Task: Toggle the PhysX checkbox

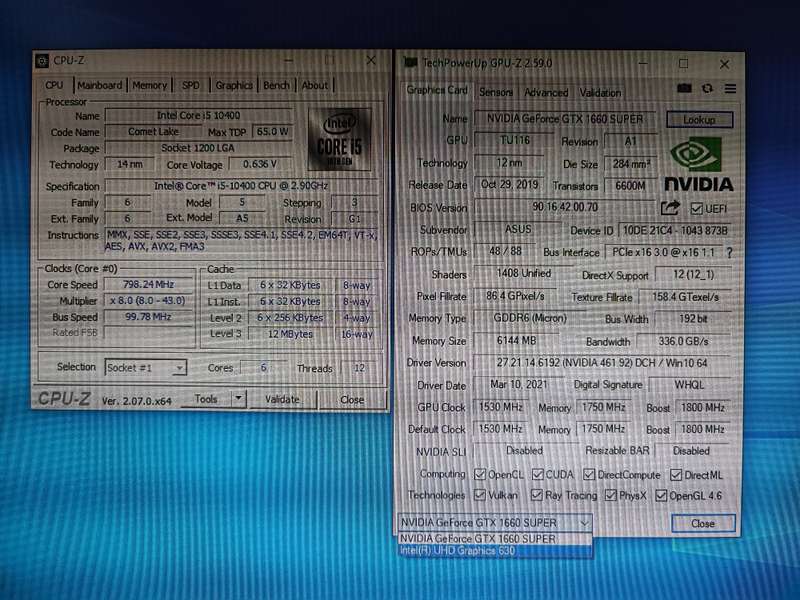Action: coord(610,495)
